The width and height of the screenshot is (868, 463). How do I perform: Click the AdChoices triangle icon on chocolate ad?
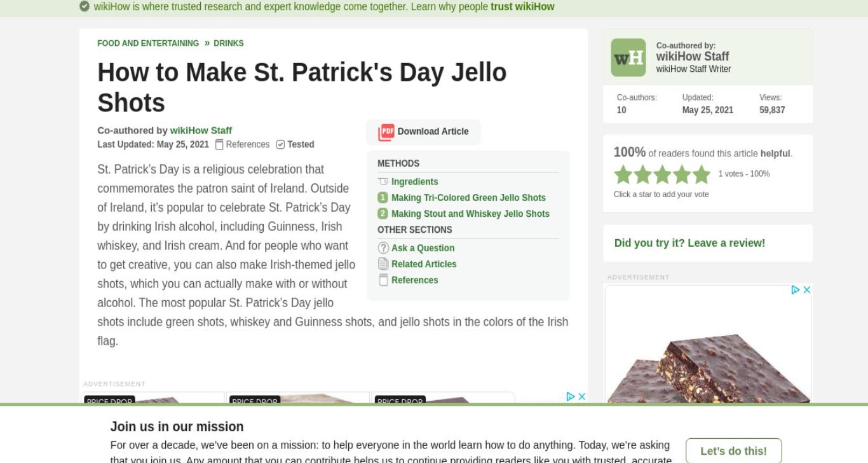[795, 290]
